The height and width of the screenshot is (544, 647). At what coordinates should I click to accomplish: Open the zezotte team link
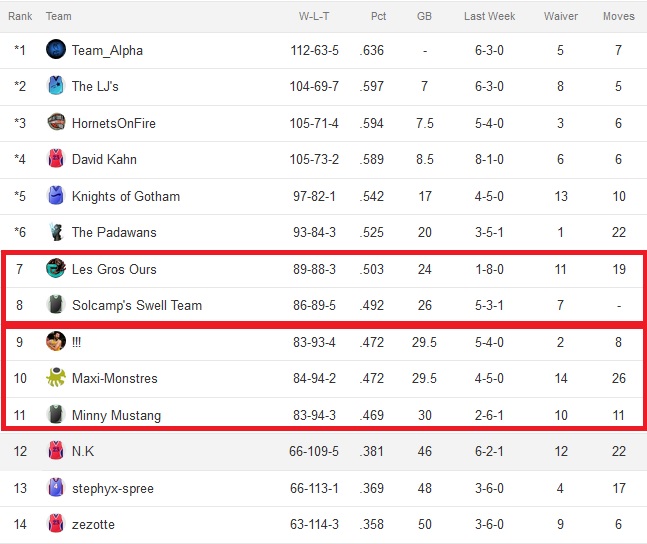93,524
